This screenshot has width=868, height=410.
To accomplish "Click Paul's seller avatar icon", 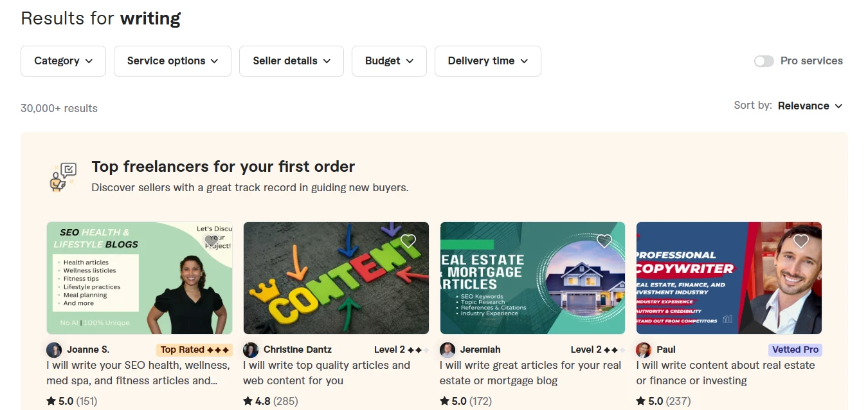I will coord(644,349).
